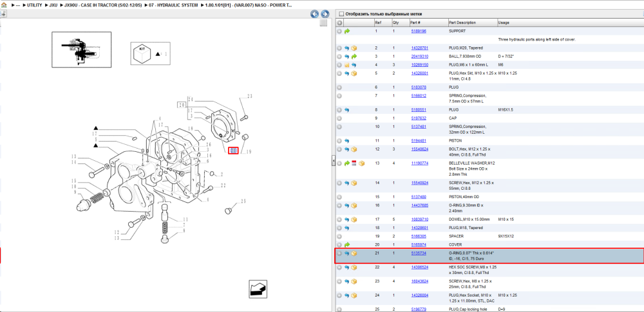Toggle the mark circle for part 5137480

coord(339,197)
